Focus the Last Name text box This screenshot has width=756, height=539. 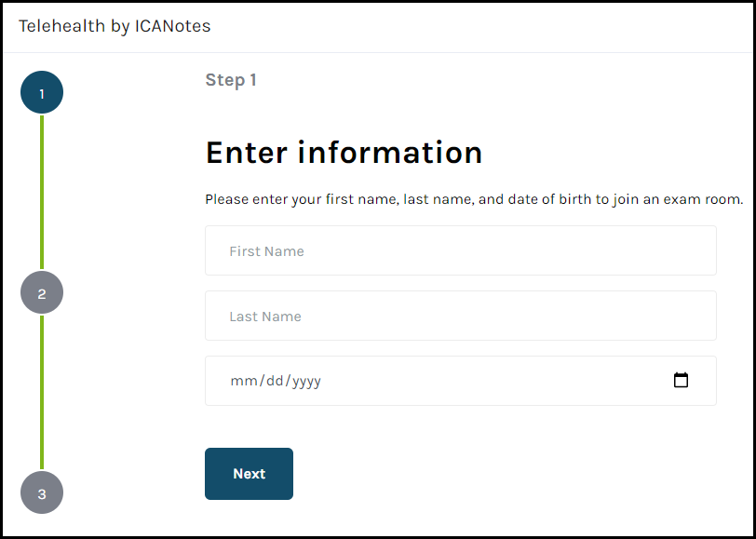(460, 317)
